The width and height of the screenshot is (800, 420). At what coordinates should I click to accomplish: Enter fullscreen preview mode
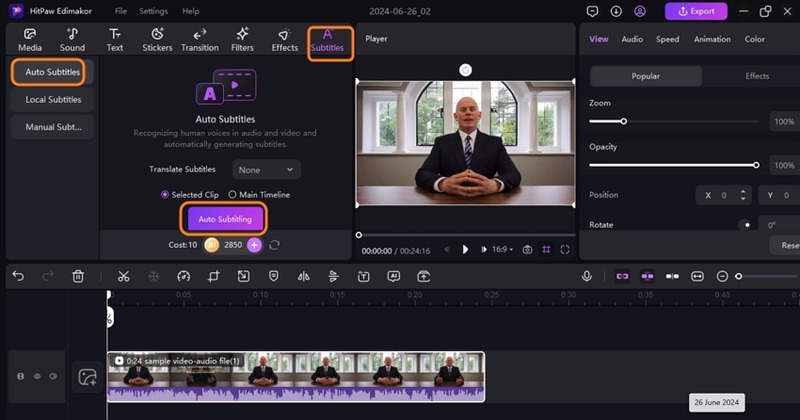click(565, 250)
